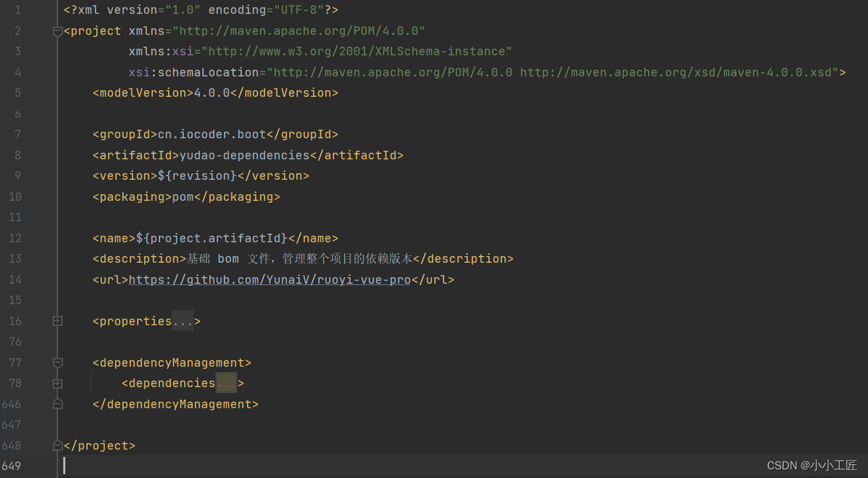Click line number 648 in gutter
This screenshot has width=868, height=478.
click(11, 446)
